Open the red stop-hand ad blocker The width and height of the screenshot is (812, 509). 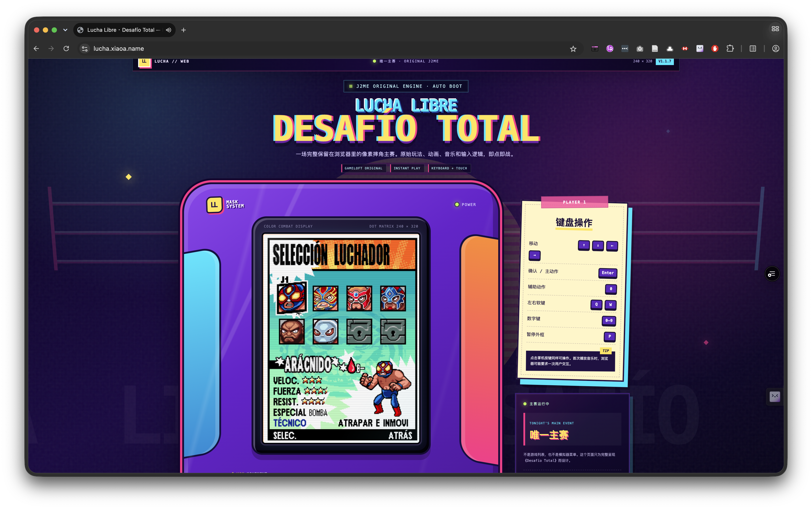pyautogui.click(x=715, y=49)
